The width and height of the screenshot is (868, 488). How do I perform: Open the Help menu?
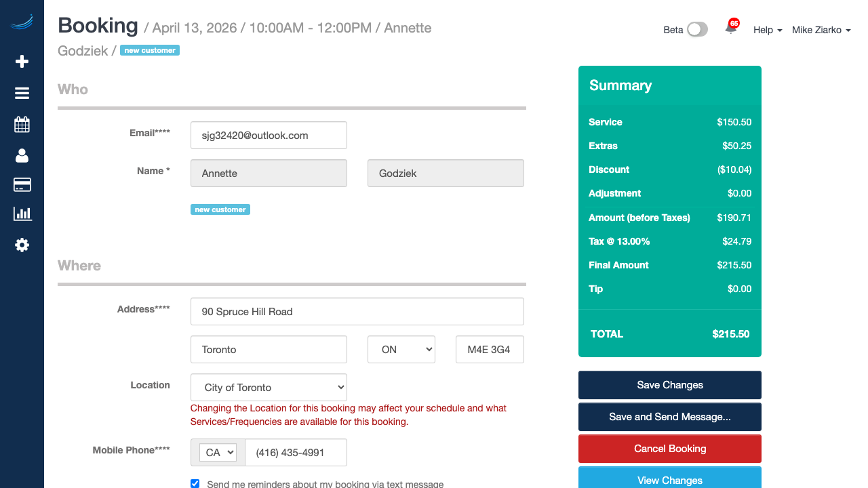coord(768,30)
